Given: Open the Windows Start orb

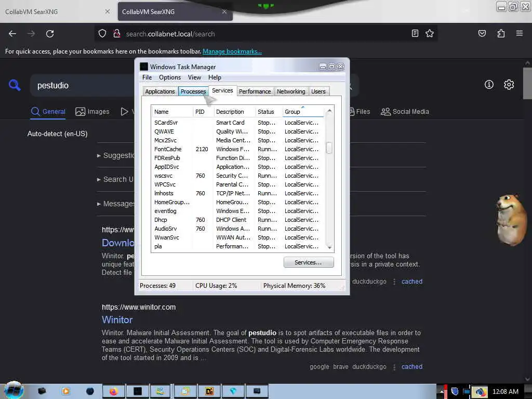Looking at the screenshot, I should (14, 390).
